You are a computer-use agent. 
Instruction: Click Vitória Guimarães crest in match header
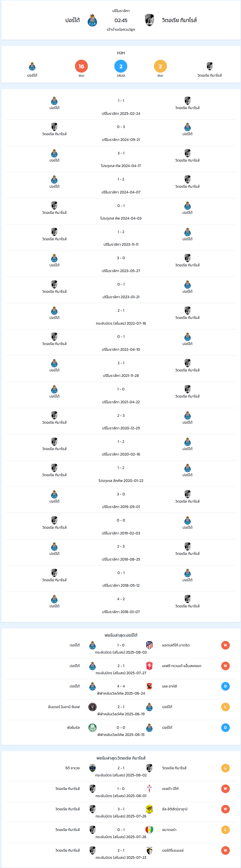(149, 20)
